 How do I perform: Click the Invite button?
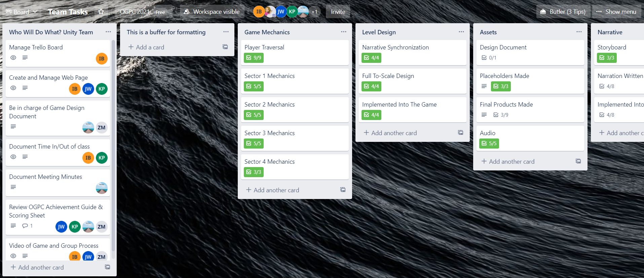point(338,12)
